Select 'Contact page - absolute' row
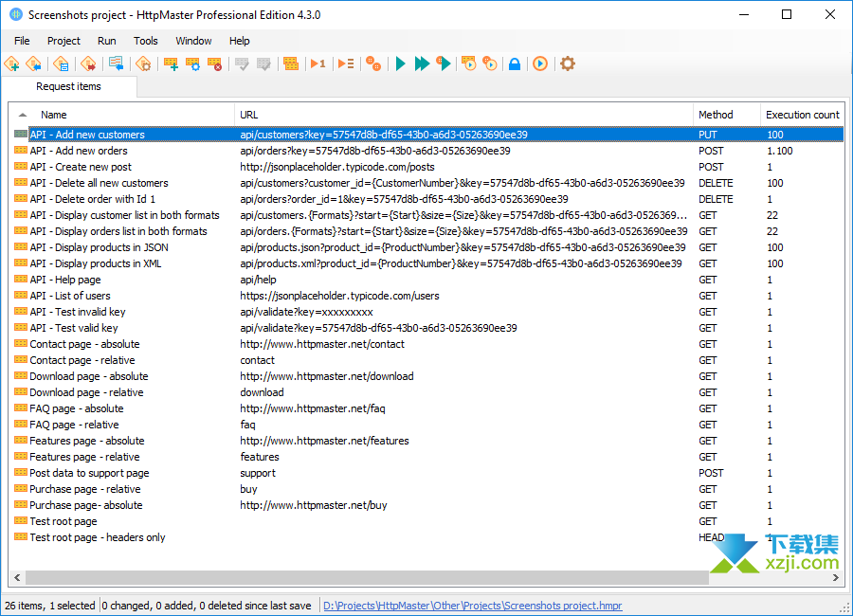This screenshot has height=616, width=853. point(428,344)
